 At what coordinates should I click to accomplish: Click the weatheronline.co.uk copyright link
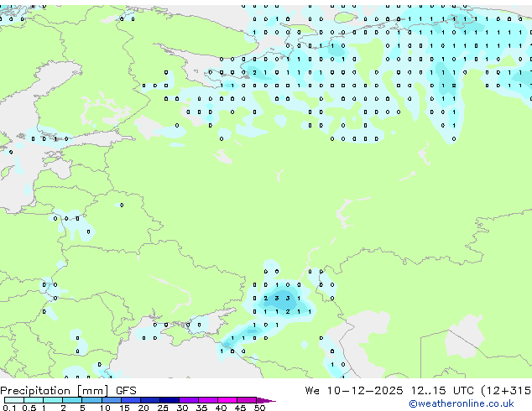click(x=462, y=403)
